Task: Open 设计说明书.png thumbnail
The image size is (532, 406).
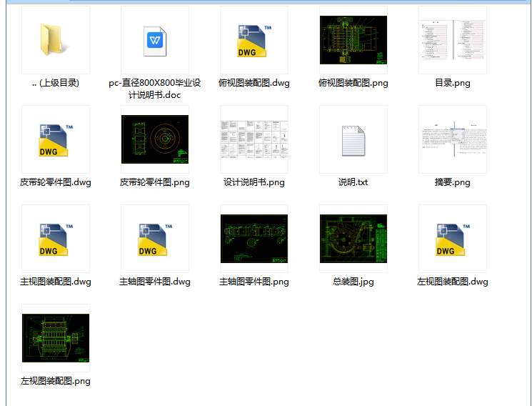Action: 254,139
